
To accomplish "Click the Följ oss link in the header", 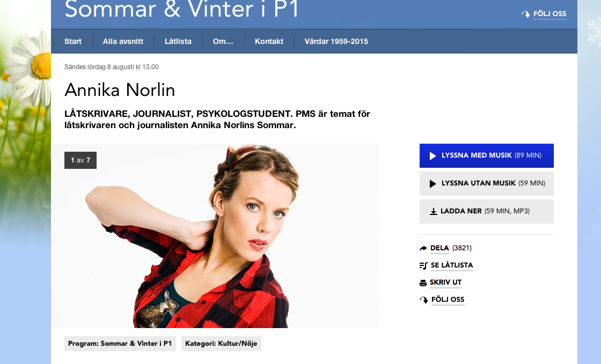I will pyautogui.click(x=549, y=14).
